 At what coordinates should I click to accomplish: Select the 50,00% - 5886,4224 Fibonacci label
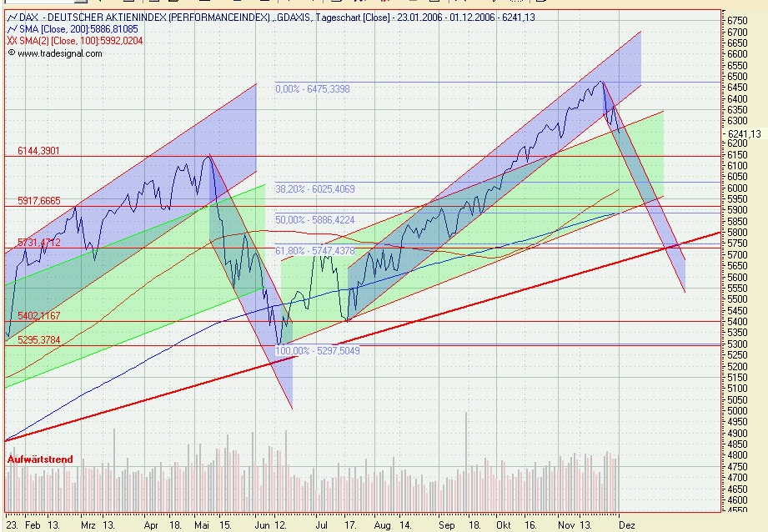(x=314, y=220)
